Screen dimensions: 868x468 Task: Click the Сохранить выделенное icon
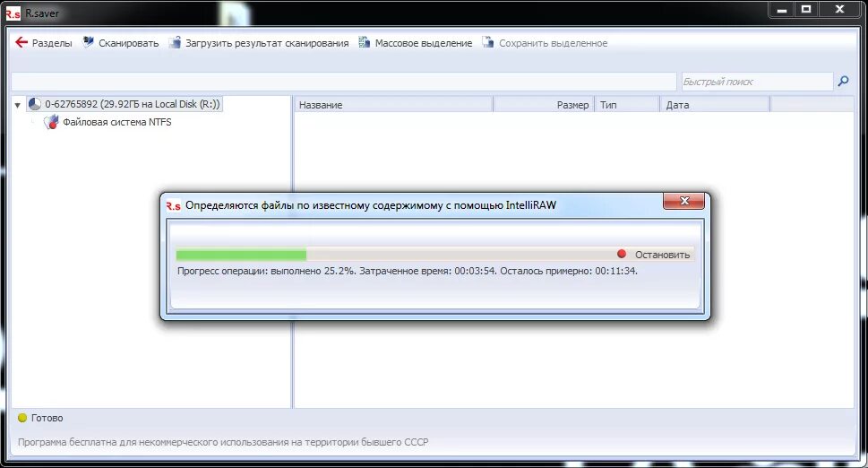click(487, 42)
